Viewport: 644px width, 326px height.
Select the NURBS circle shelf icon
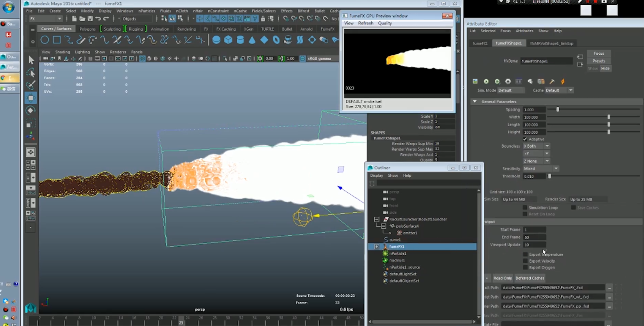point(45,40)
